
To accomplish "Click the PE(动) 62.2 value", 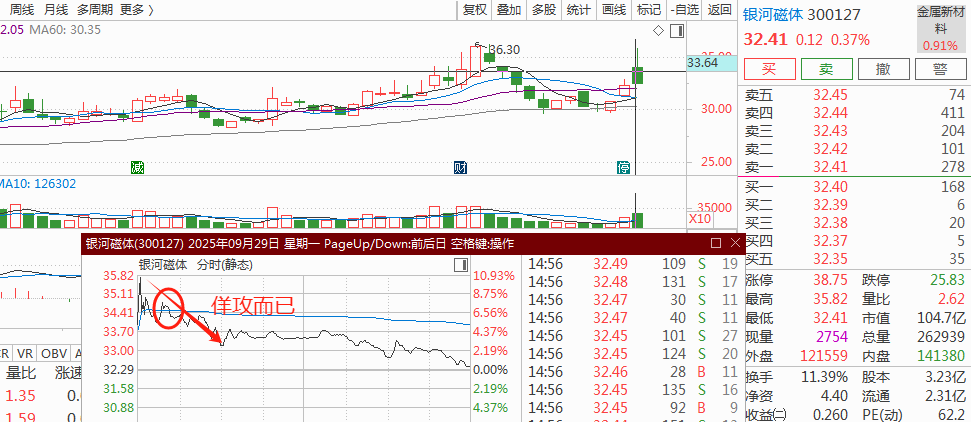I will [950, 414].
